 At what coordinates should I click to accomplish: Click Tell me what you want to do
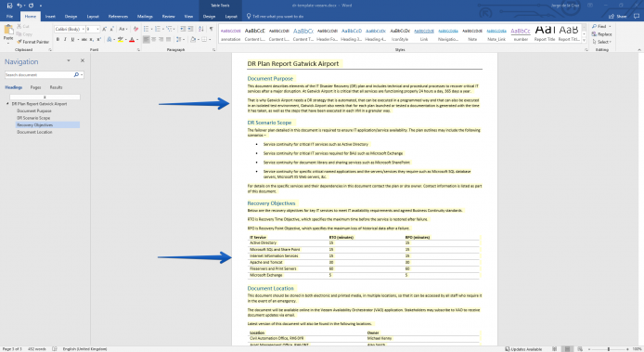pos(277,17)
